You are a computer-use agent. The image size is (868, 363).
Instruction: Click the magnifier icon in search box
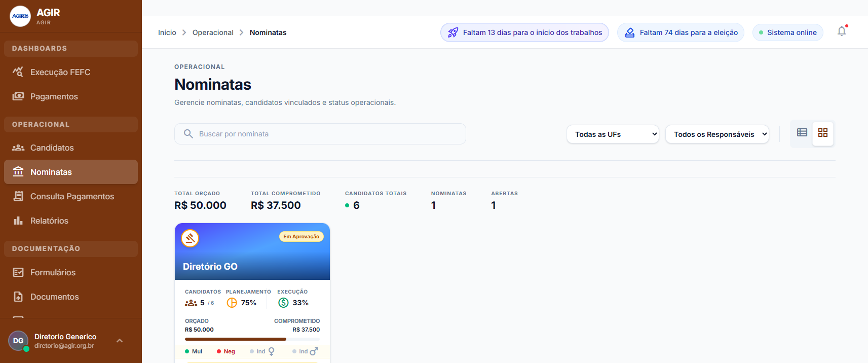pos(188,134)
